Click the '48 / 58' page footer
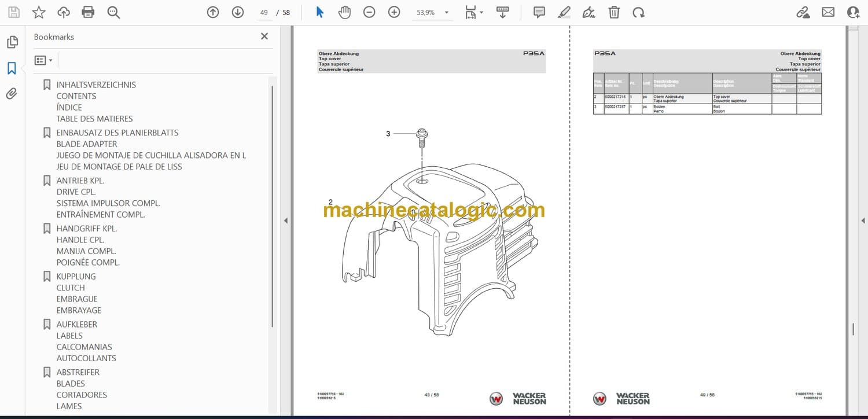The image size is (868, 419). pyautogui.click(x=432, y=395)
